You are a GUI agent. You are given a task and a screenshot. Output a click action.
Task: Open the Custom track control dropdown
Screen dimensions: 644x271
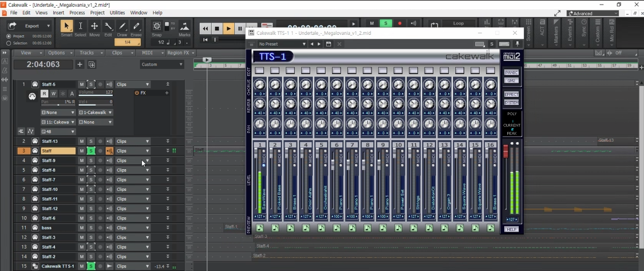coord(161,65)
